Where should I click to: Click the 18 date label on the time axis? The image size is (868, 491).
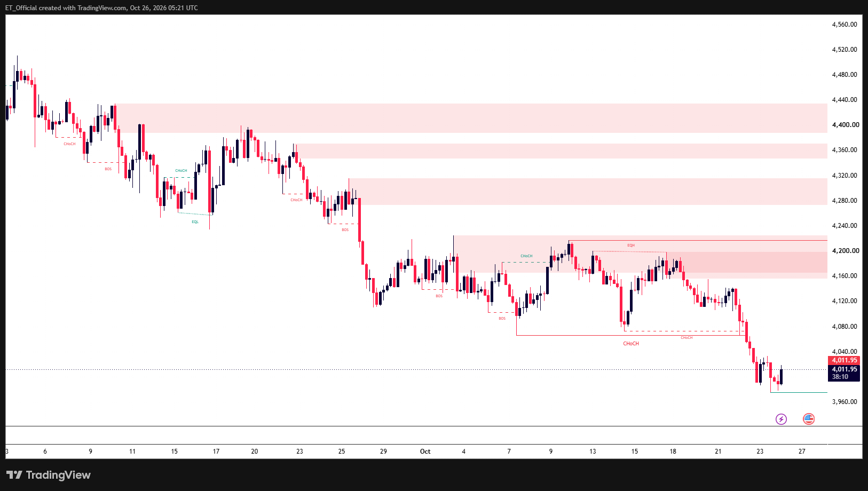(x=673, y=452)
